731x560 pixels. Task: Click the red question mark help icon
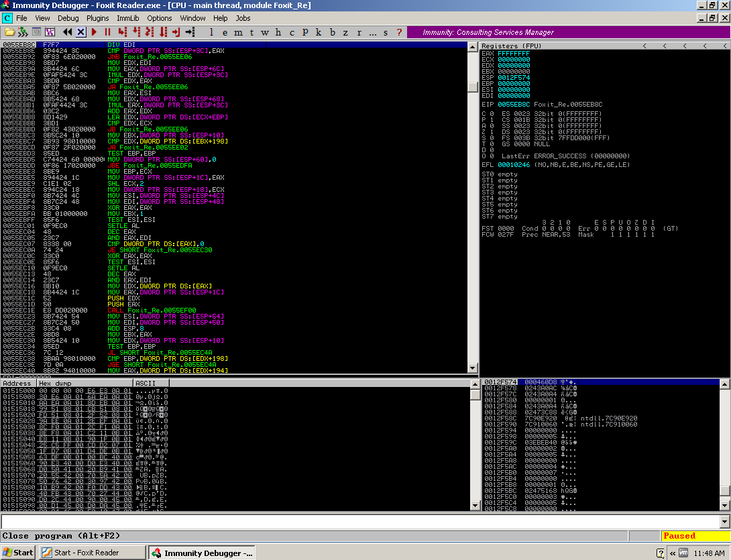[x=399, y=32]
